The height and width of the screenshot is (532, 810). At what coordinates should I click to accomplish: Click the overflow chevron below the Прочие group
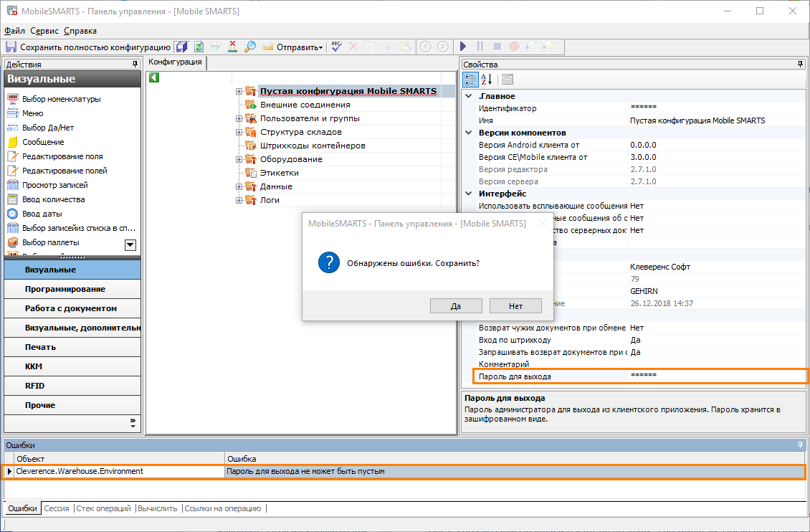pyautogui.click(x=133, y=423)
